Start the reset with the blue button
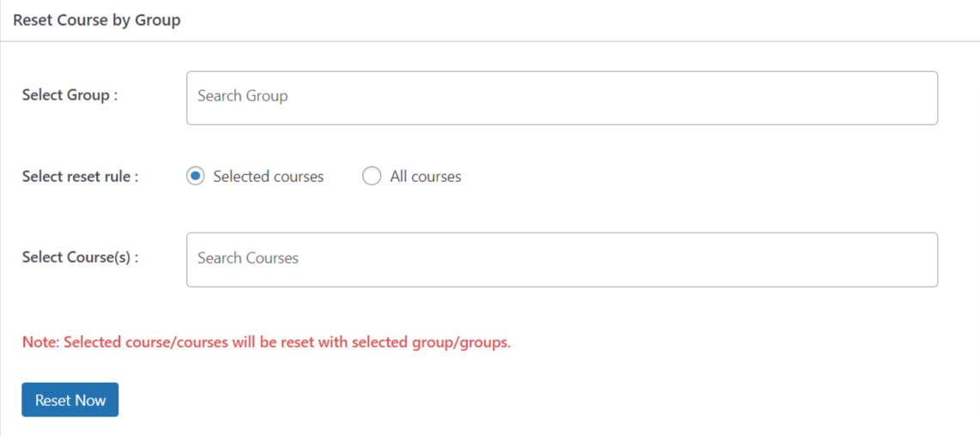Viewport: 980px width, 436px height. coord(70,400)
